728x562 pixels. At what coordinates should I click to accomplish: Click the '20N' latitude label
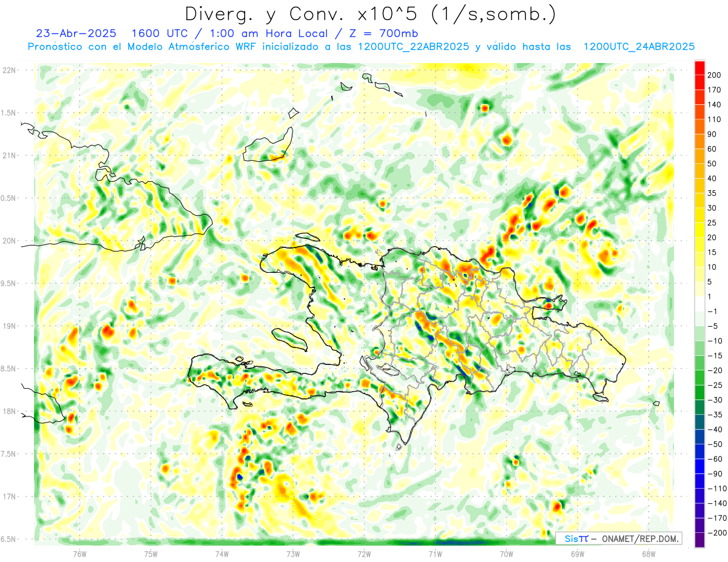pos(9,241)
